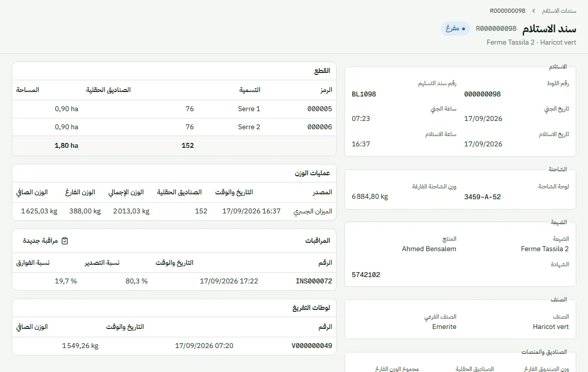This screenshot has width=588, height=372.
Task: Click the lot number 000000098
Action: [x=483, y=94]
